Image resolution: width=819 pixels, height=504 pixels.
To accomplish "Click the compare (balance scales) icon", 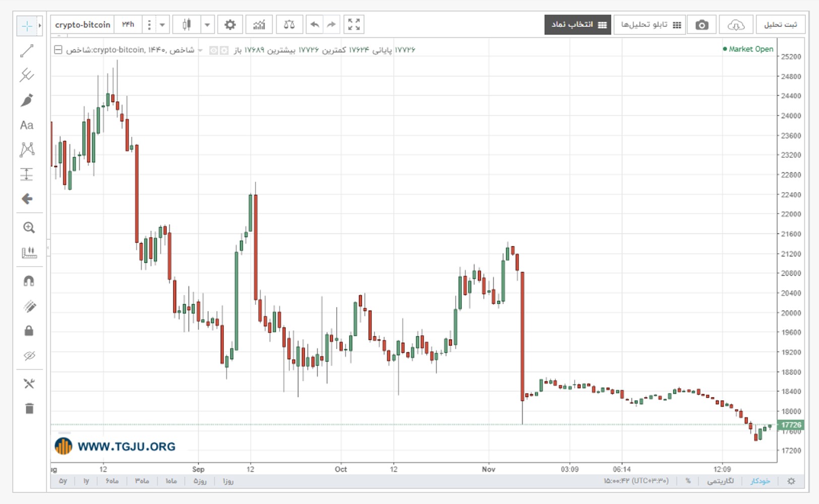I will click(289, 25).
